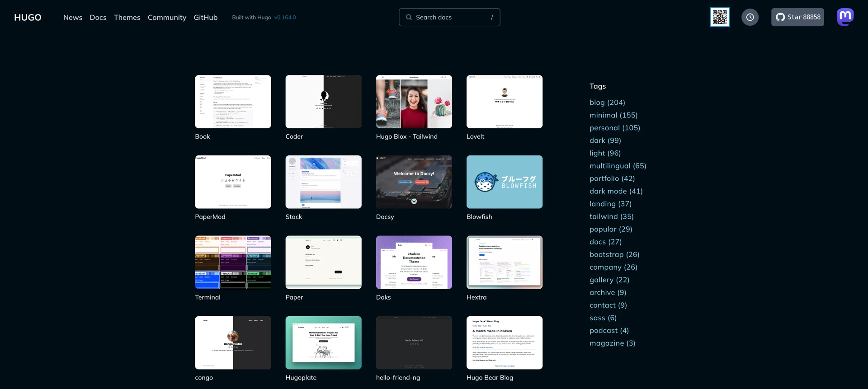Click the Coder theme title
Screen dimensions: 868x389
pyautogui.click(x=294, y=136)
